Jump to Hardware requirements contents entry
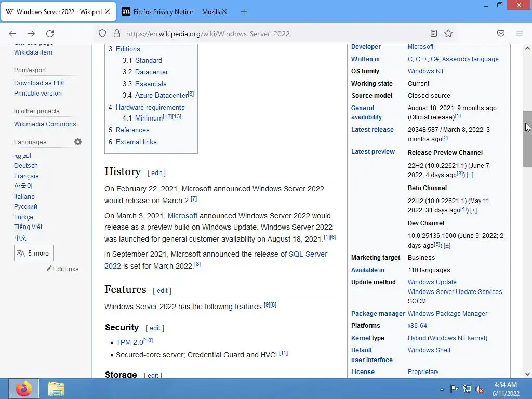This screenshot has height=399, width=532. (x=150, y=107)
